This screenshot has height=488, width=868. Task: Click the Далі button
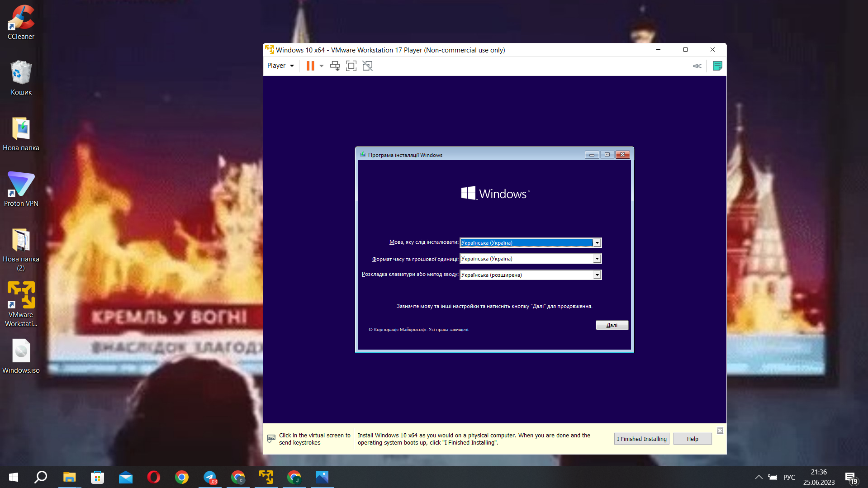(x=612, y=325)
